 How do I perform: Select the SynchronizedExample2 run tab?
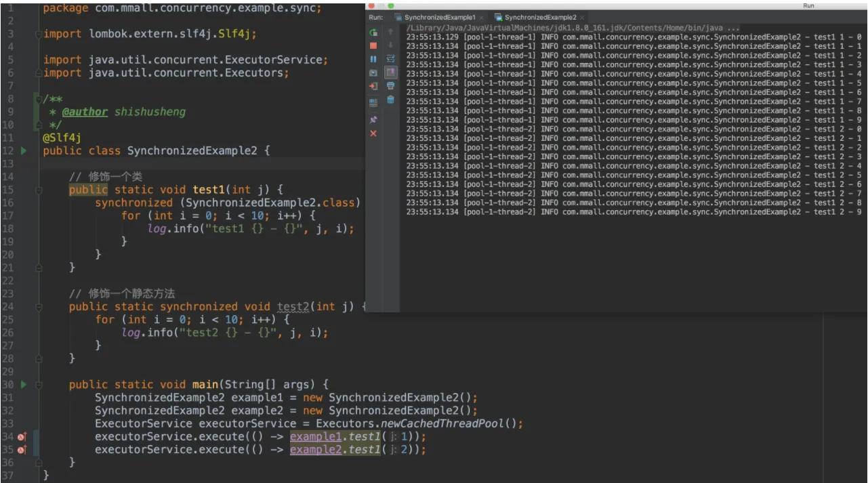(x=540, y=17)
